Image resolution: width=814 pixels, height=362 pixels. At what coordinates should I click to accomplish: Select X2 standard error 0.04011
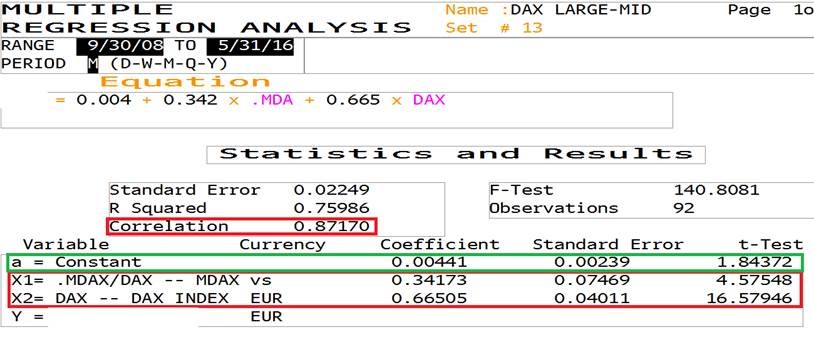[592, 299]
